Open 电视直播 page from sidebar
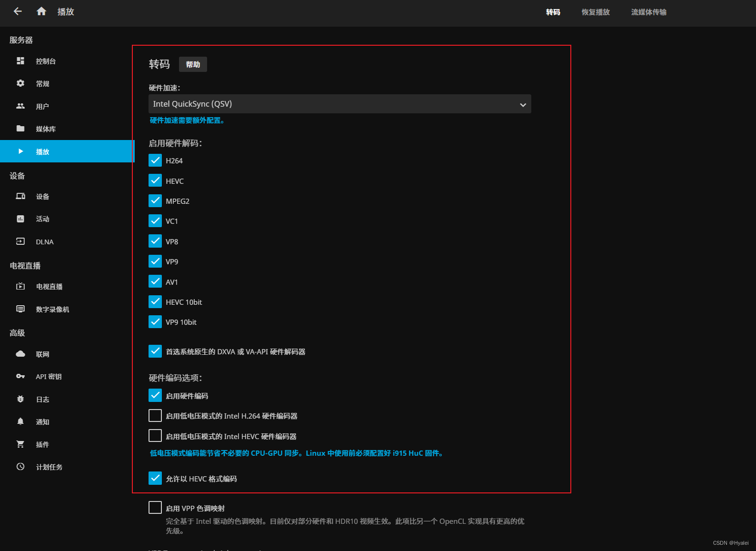Screen dimensions: 756x551 (67, 286)
